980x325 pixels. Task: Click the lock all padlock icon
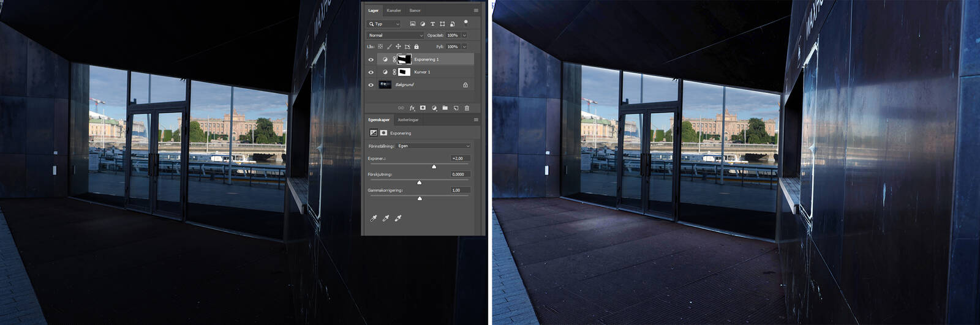pos(417,47)
